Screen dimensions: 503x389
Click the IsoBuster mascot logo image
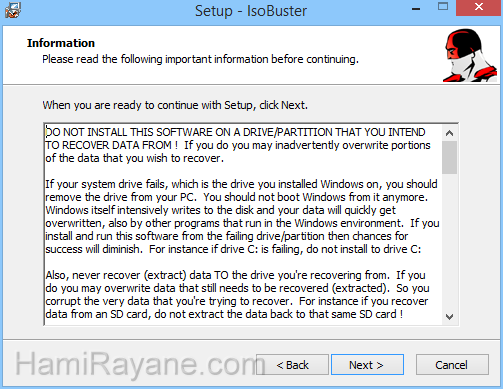point(469,55)
